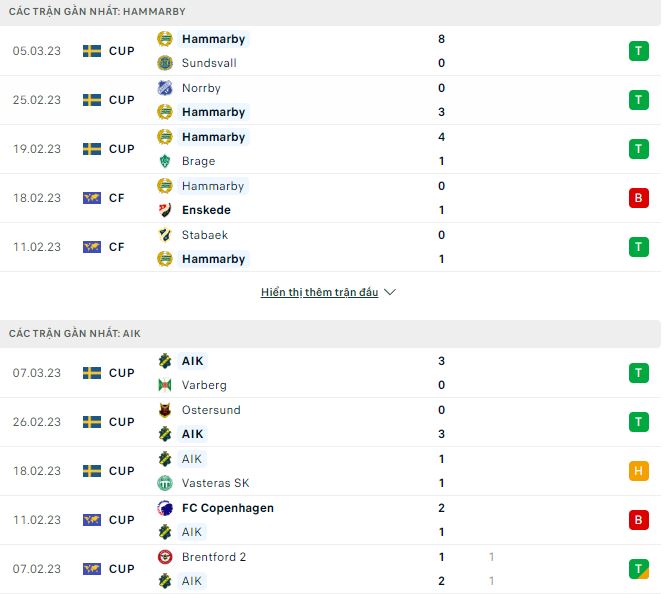664x594 pixels.
Task: Select the AIK team name versus Varberg
Action: point(193,361)
